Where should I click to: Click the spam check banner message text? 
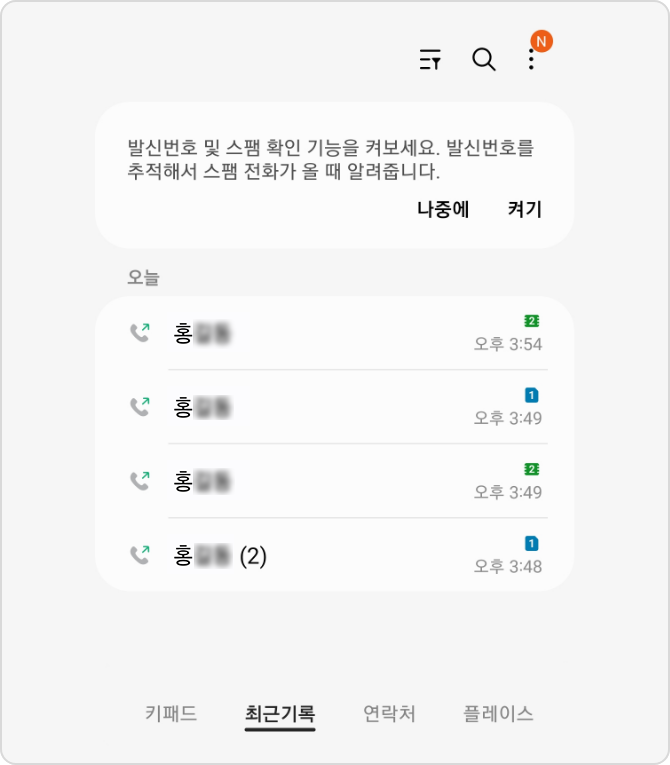(331, 160)
